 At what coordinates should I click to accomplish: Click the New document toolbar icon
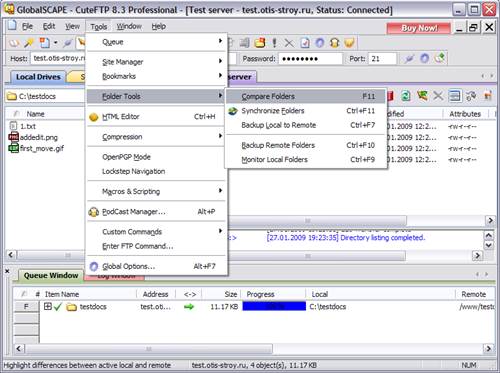(x=44, y=43)
